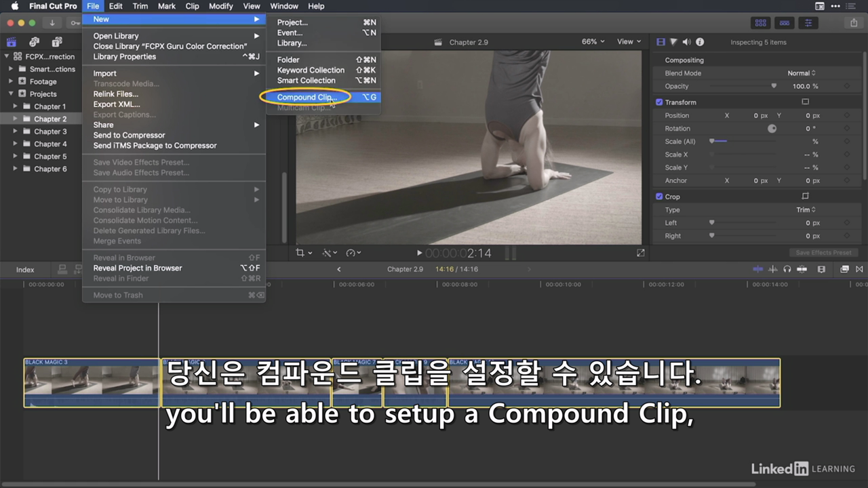Choose Project from the New submenu
Viewport: 868px width, 488px height.
pos(323,22)
